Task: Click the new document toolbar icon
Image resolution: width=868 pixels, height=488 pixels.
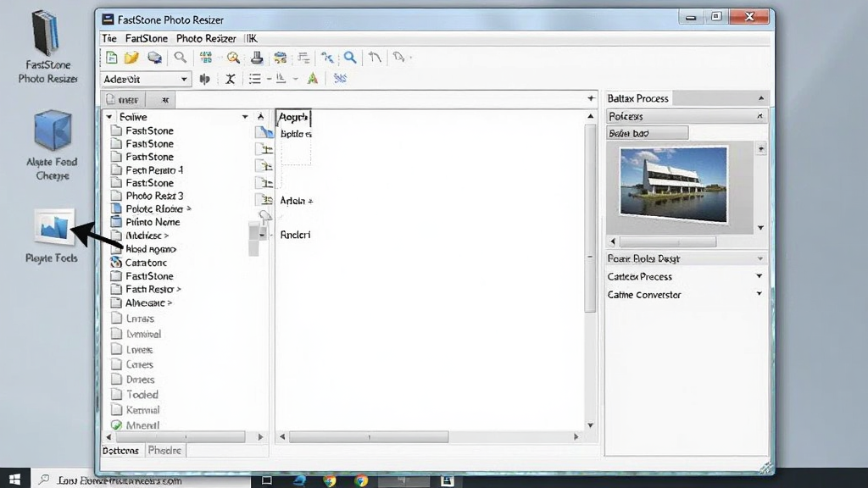Action: pyautogui.click(x=111, y=58)
